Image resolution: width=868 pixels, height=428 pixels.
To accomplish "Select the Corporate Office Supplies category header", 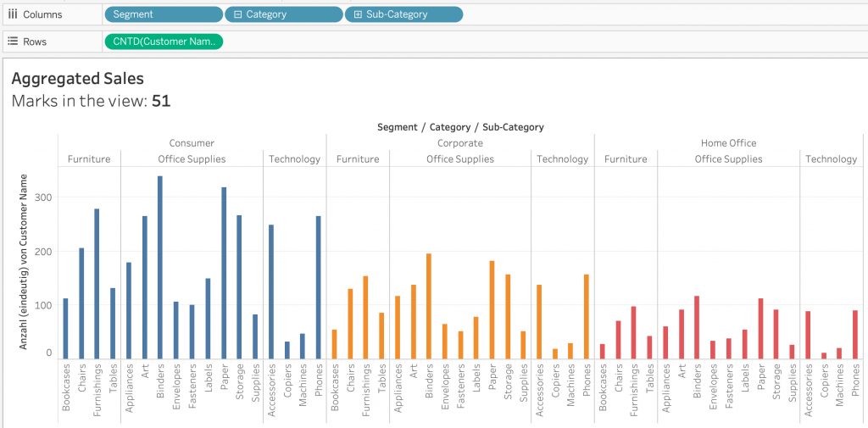I will [460, 158].
